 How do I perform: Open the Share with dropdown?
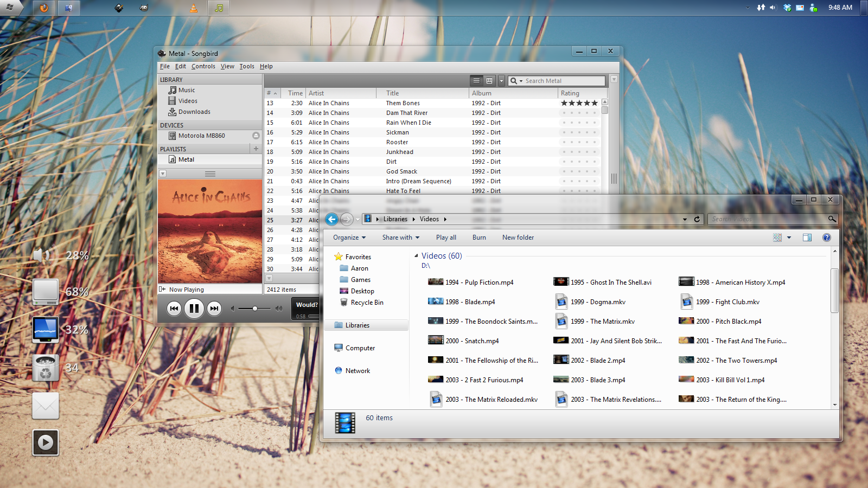point(400,237)
